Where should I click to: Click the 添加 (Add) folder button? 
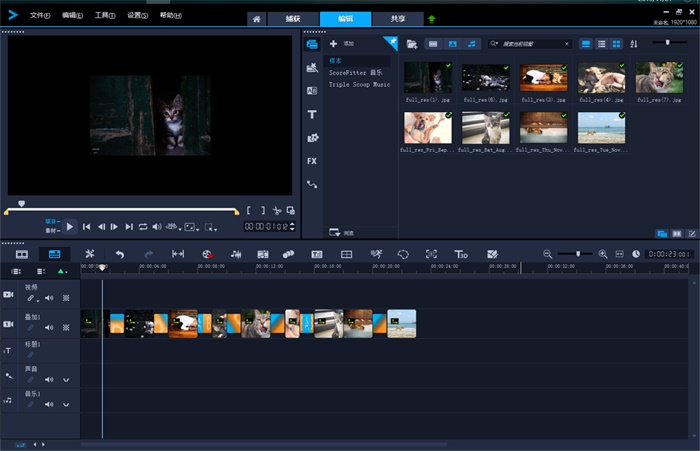[340, 44]
